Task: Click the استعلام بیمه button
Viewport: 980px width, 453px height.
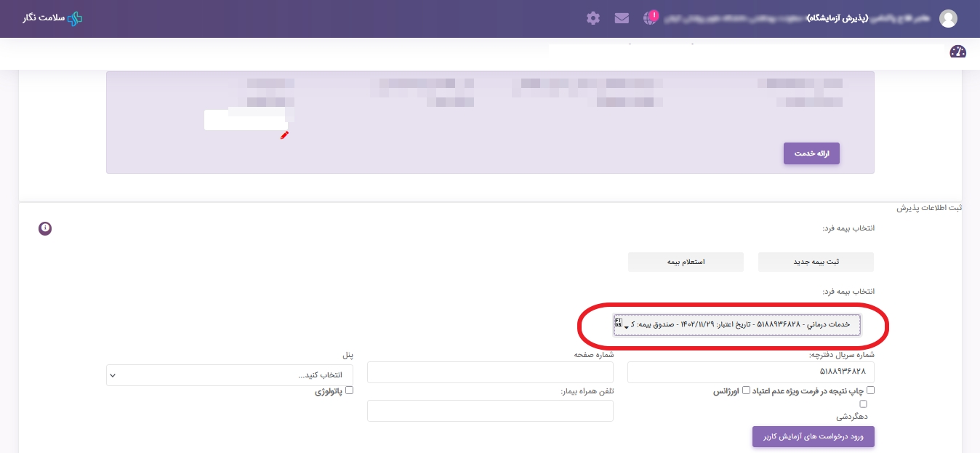Action: [686, 262]
